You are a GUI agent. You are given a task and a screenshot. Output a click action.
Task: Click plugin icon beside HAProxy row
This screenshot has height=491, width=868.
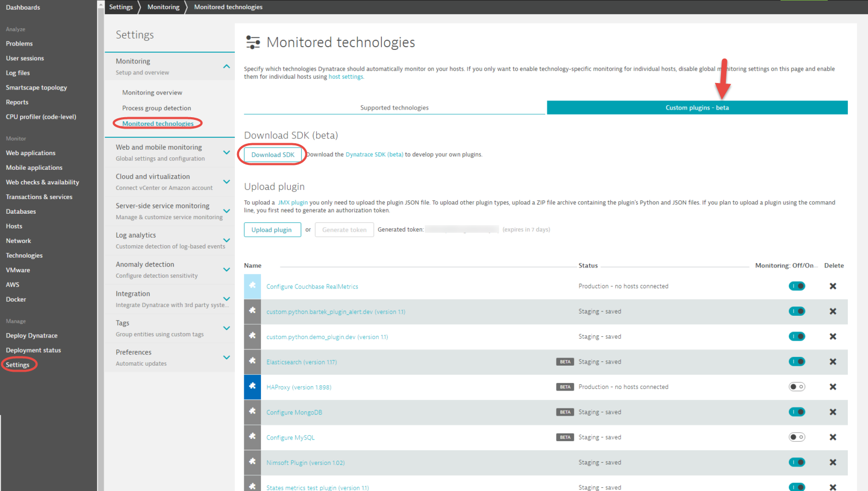point(252,387)
